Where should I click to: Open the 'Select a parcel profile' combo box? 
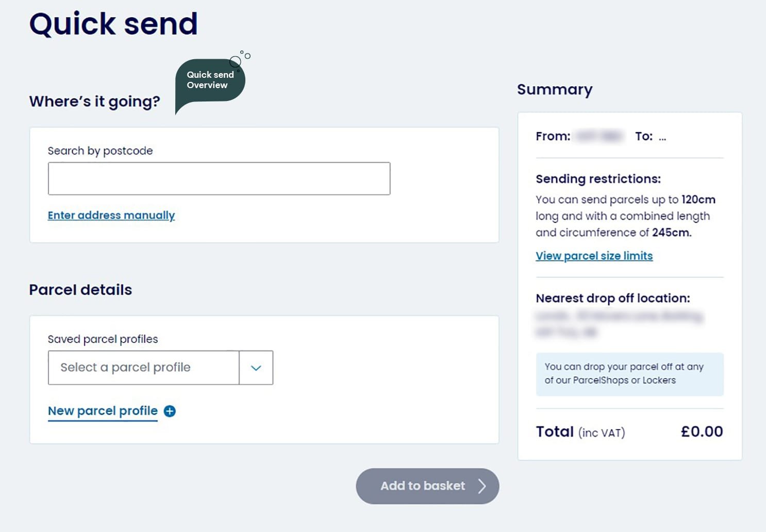[144, 368]
